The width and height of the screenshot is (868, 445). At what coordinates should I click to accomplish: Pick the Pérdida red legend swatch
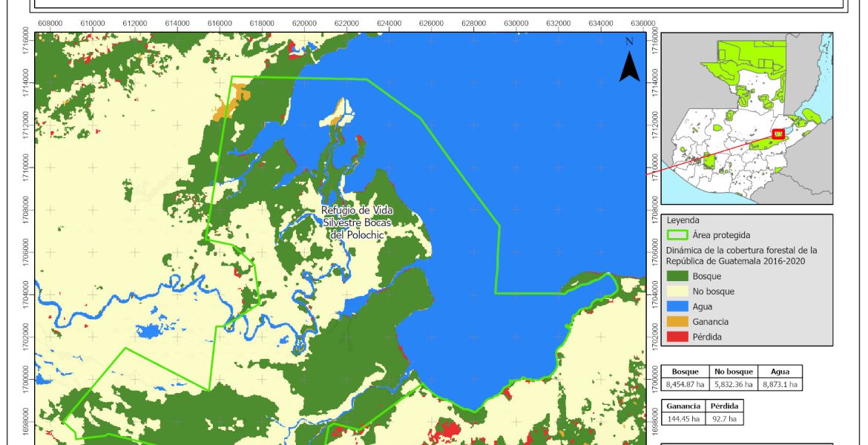coord(677,336)
